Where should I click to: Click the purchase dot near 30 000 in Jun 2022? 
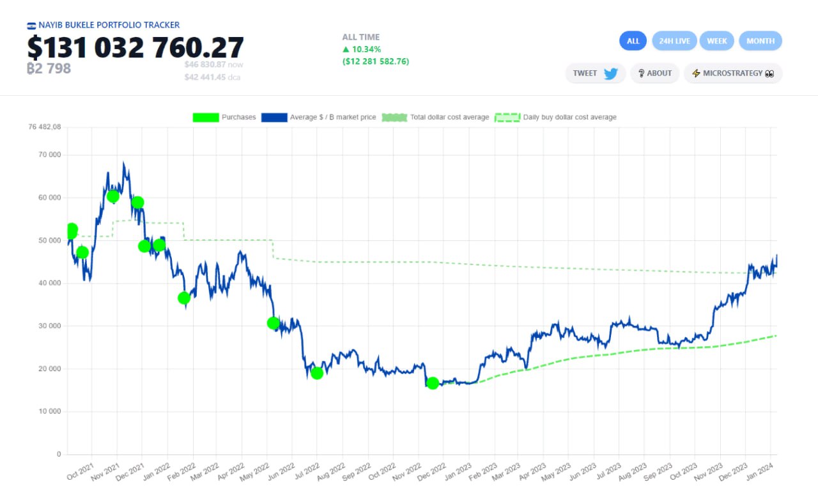(274, 323)
